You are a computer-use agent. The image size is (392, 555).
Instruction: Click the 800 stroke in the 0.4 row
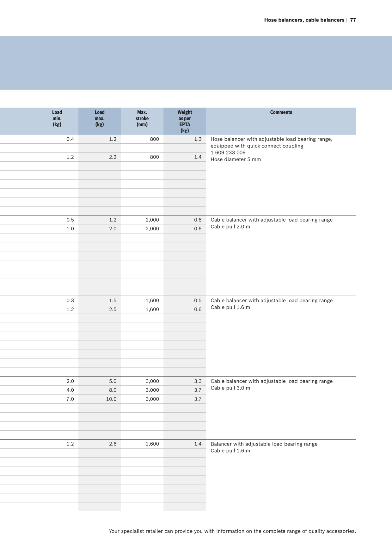pyautogui.click(x=155, y=139)
